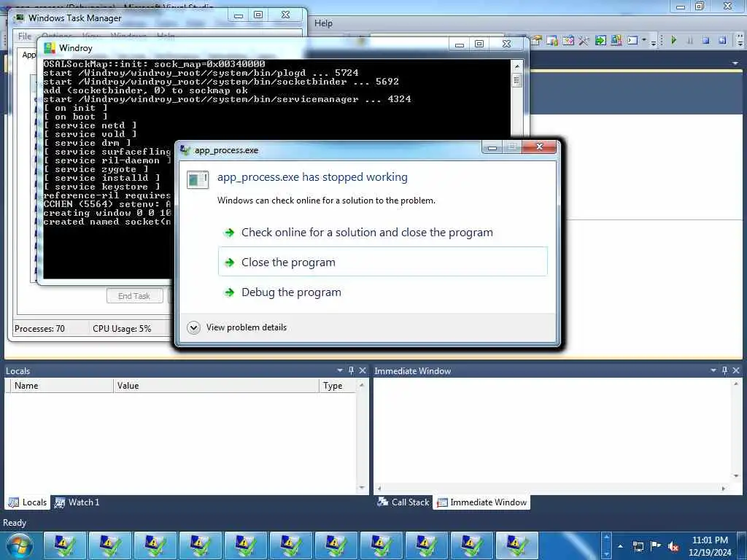Click the muted volume speaker tray icon

(673, 547)
